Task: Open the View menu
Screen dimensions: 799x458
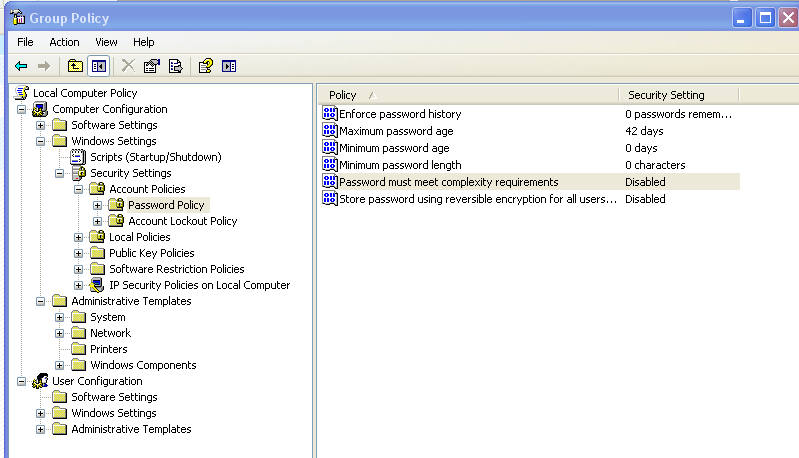Action: click(x=106, y=42)
